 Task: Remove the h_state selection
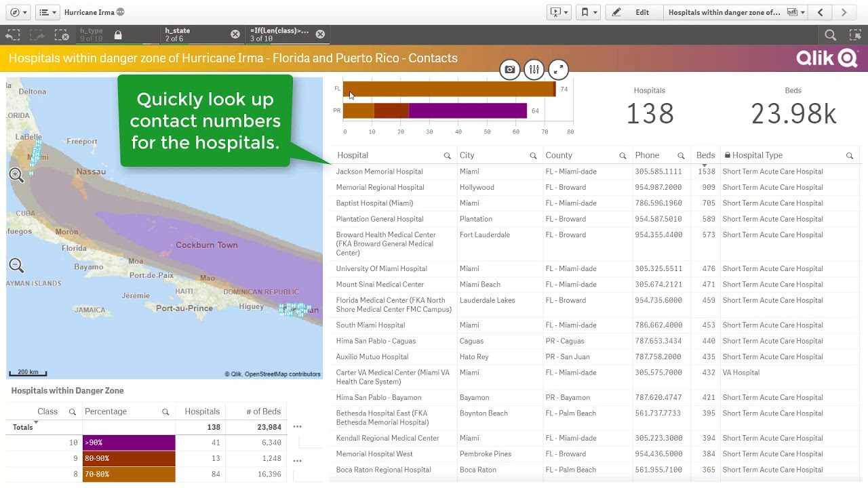[x=235, y=35]
